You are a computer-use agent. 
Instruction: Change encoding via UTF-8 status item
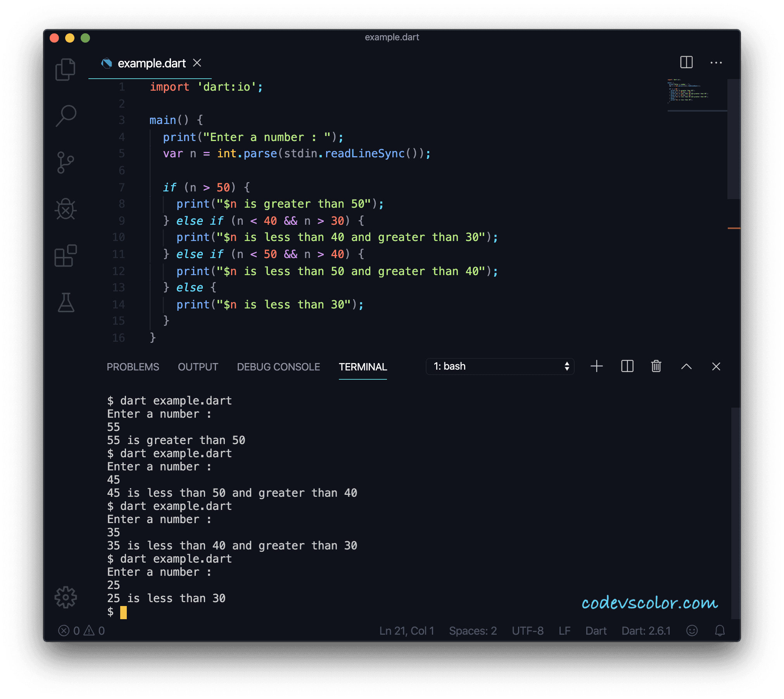click(x=527, y=631)
